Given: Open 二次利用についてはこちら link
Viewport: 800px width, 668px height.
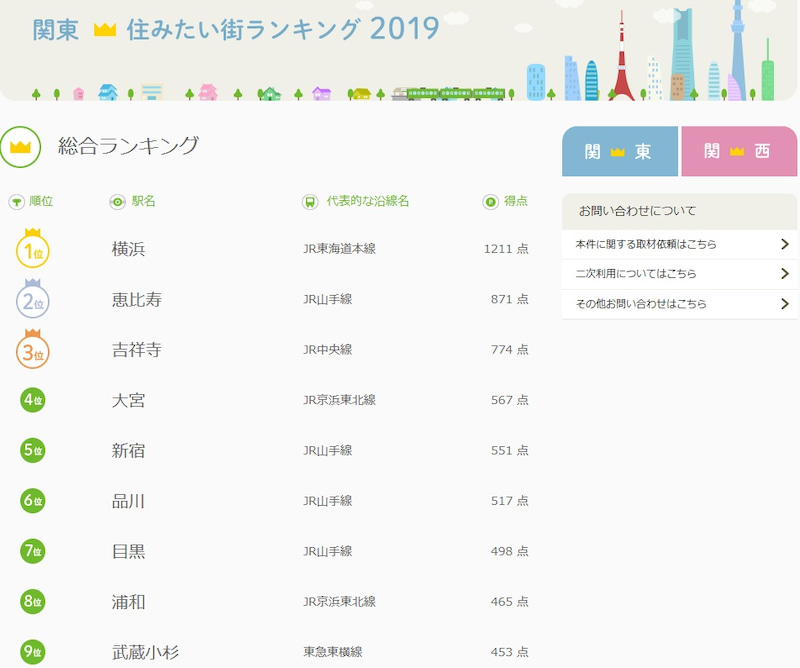Looking at the screenshot, I should [x=636, y=274].
